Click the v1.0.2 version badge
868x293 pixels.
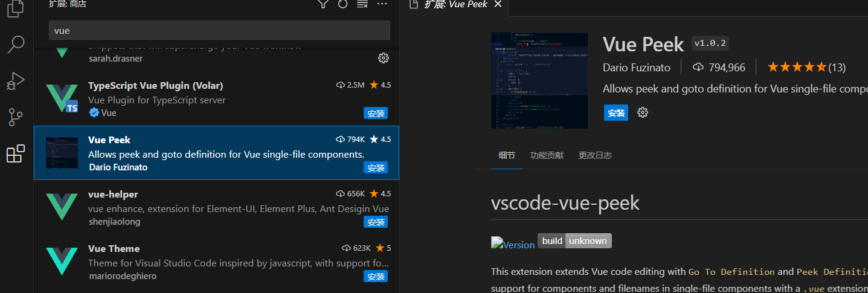point(711,43)
